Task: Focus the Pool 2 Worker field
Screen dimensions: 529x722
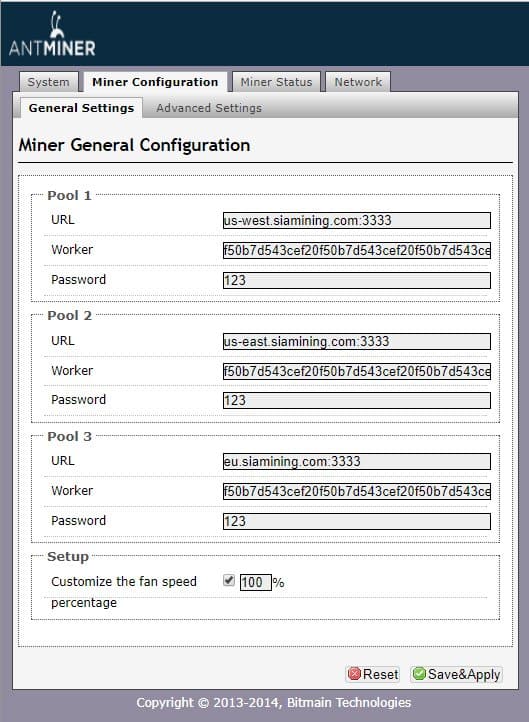Action: pyautogui.click(x=357, y=371)
